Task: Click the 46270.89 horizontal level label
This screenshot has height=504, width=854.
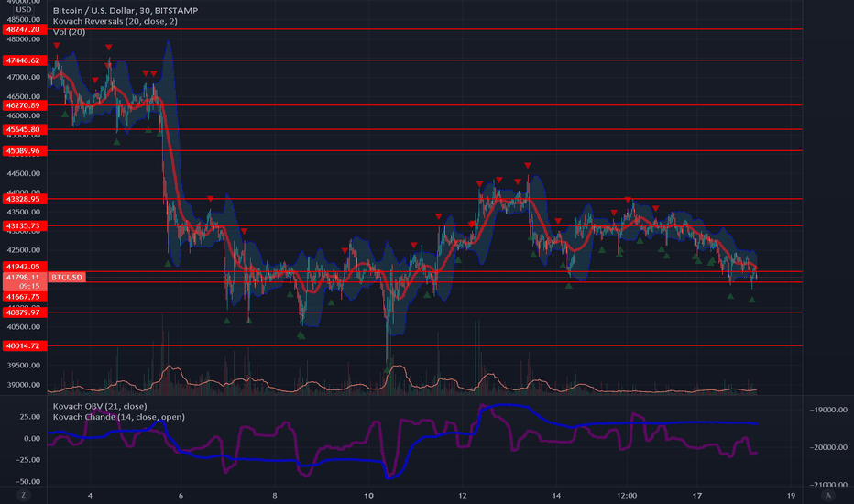Action: [24, 105]
